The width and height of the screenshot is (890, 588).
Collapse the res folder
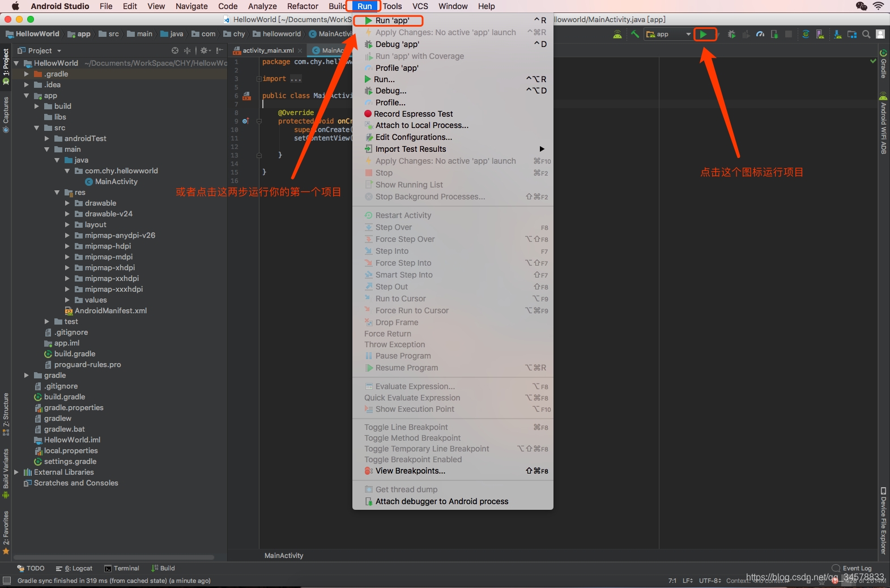(x=57, y=193)
